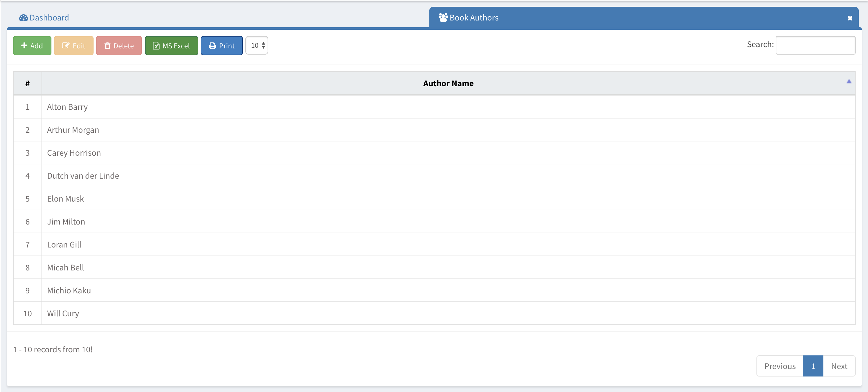Click the Add button plus icon

(x=24, y=46)
